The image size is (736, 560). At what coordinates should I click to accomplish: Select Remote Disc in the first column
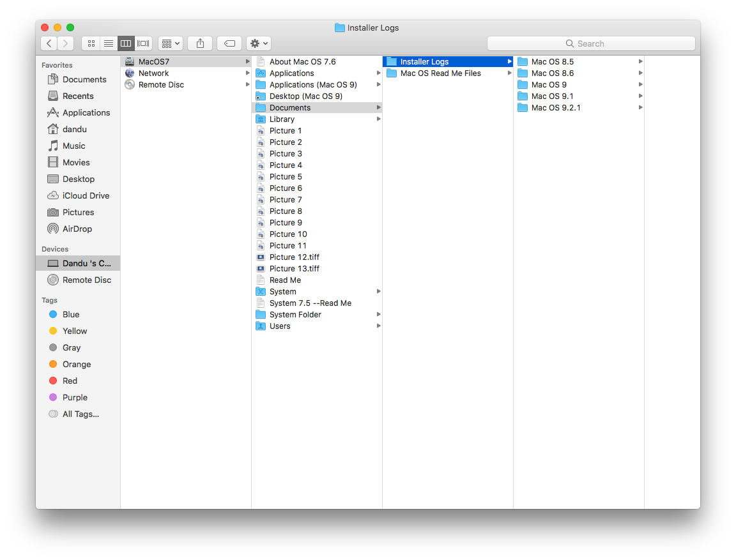click(x=186, y=84)
